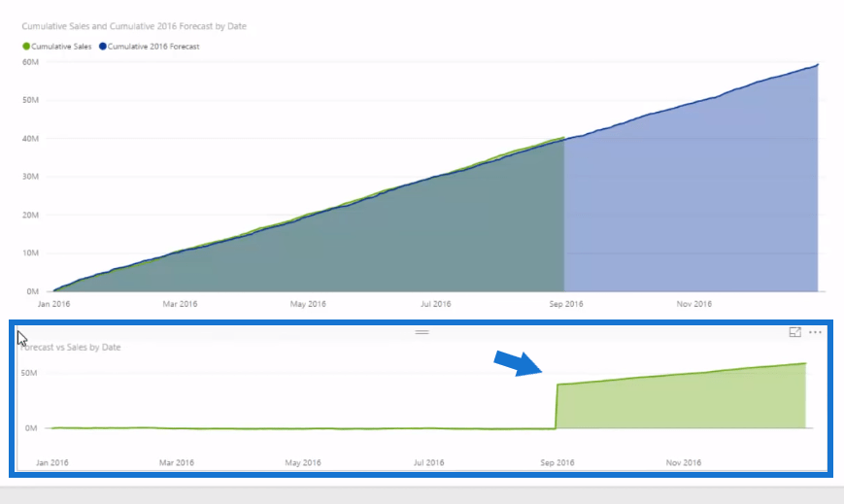Click Mar 2016 on top chart axis
The height and width of the screenshot is (504, 844).
[180, 304]
